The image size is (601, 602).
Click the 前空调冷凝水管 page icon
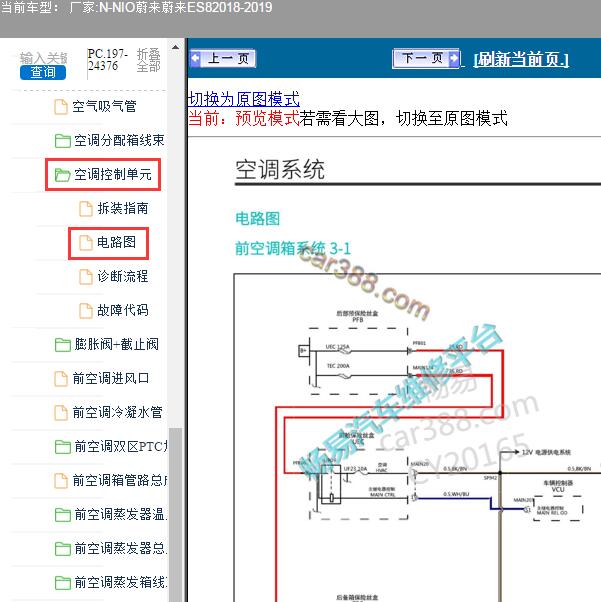point(61,413)
